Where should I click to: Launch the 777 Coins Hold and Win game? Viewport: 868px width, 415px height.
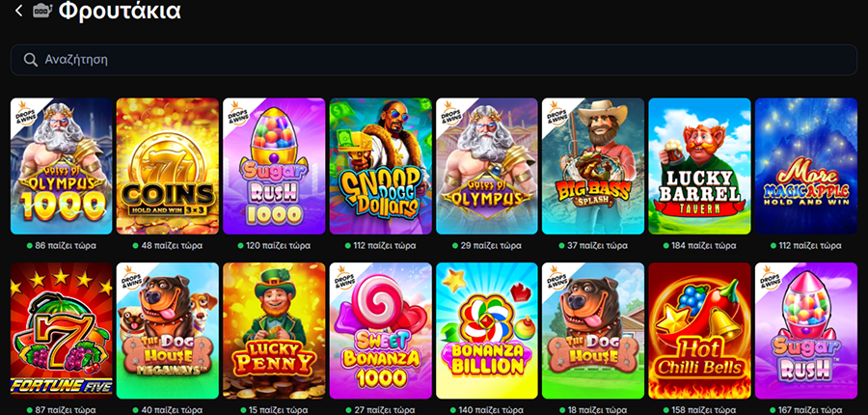point(168,166)
